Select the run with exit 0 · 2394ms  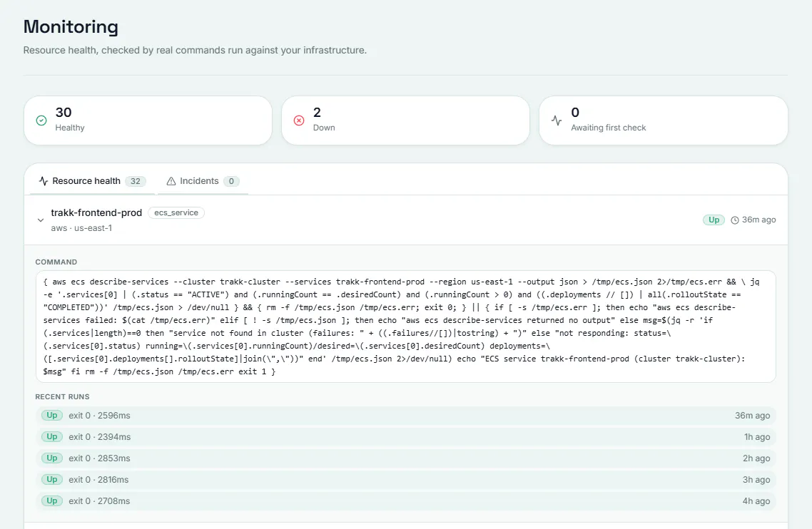pyautogui.click(x=405, y=437)
